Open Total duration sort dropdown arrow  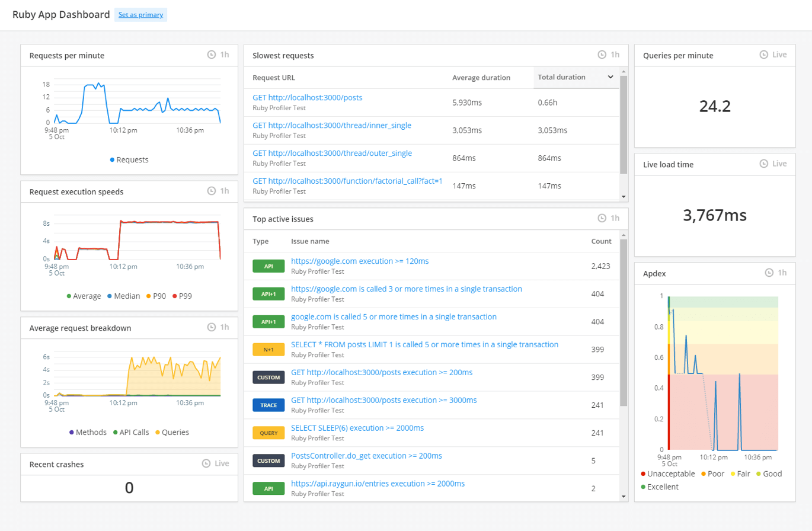(x=610, y=77)
